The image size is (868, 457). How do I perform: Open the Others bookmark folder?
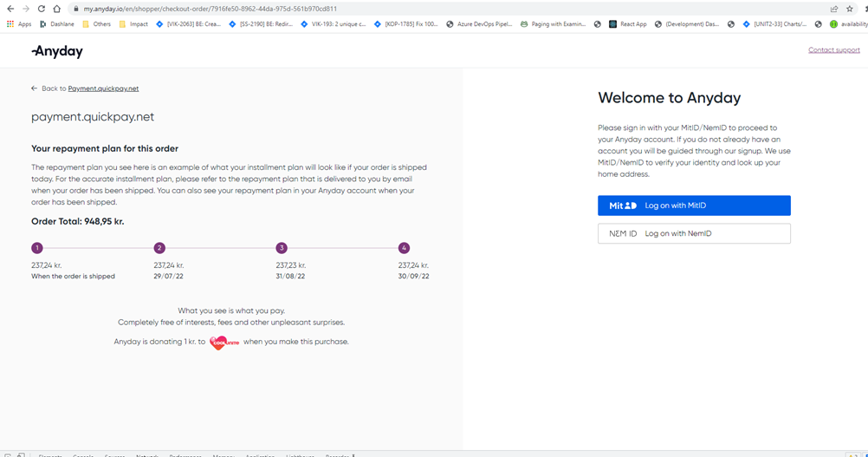click(97, 24)
